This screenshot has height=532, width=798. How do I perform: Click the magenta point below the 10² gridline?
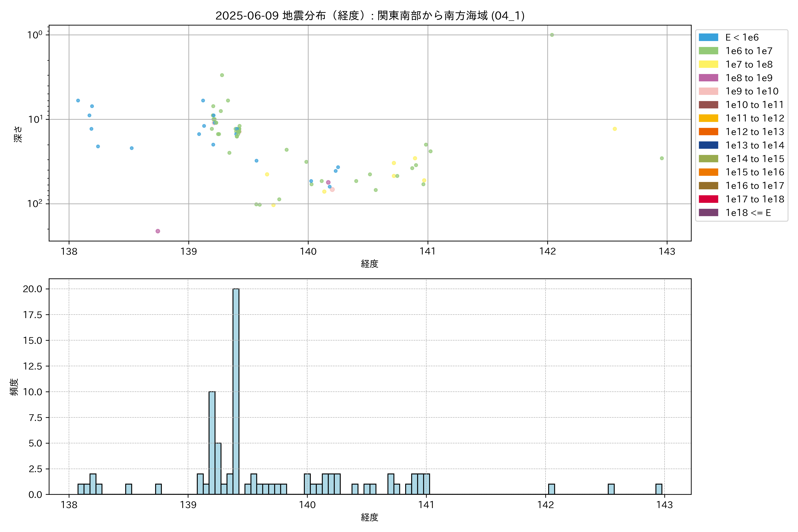[x=158, y=231]
